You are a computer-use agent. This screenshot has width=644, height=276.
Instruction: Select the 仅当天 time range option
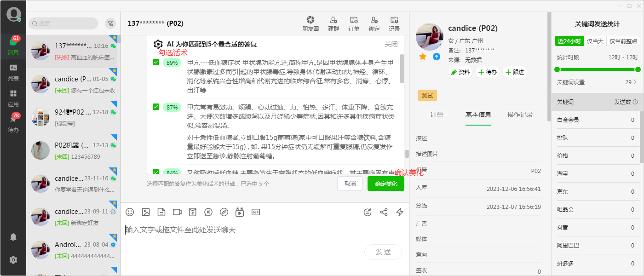(595, 41)
